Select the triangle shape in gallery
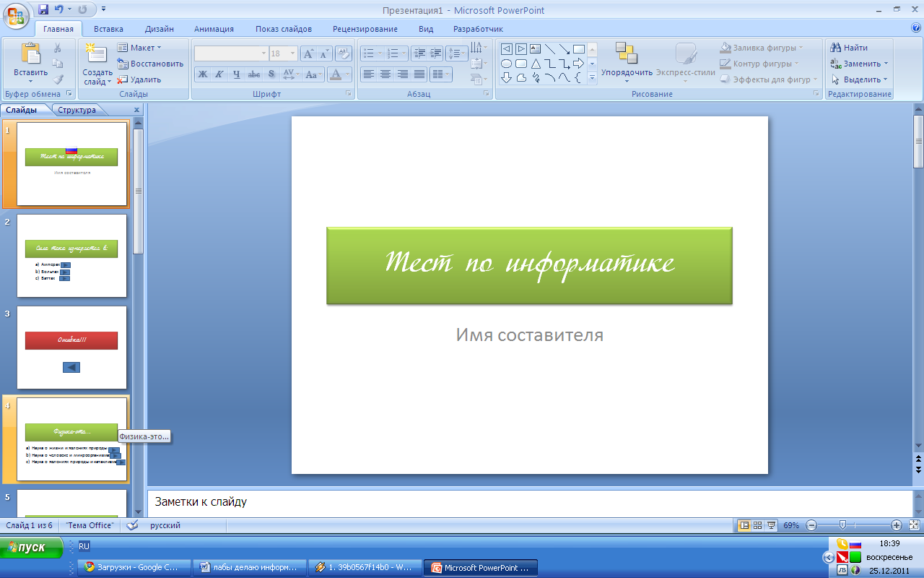 click(536, 64)
